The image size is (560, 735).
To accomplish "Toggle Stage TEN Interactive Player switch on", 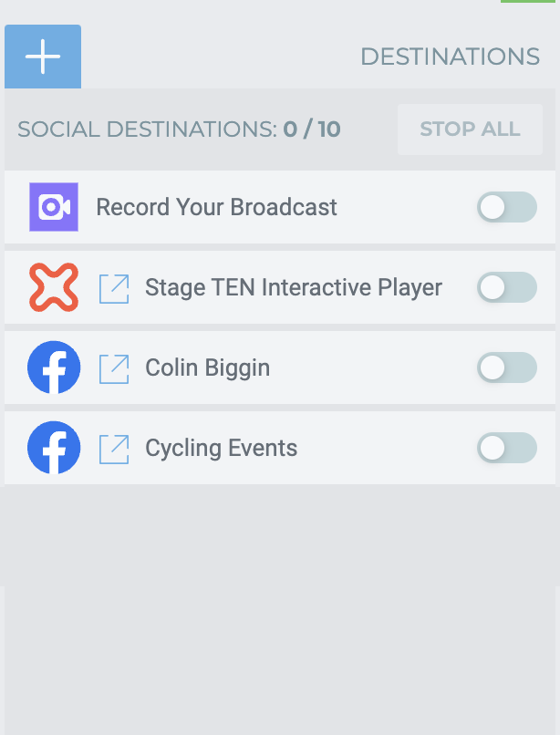I will point(507,287).
